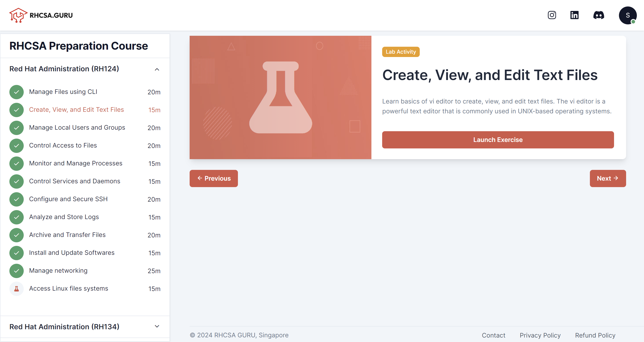Click the Lab Activity badge
Screen dimensions: 644x342
point(401,52)
